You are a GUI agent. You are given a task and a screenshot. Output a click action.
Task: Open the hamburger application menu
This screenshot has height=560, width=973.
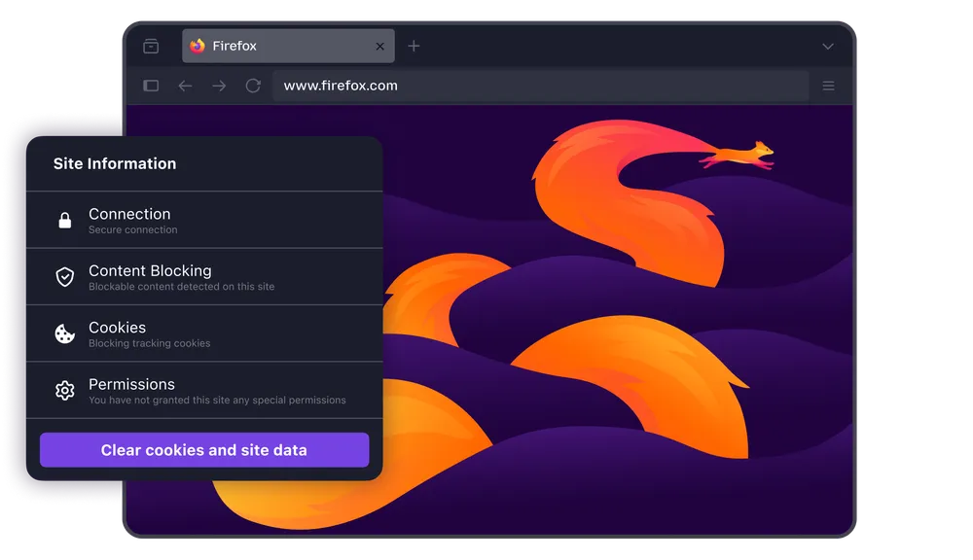point(828,86)
